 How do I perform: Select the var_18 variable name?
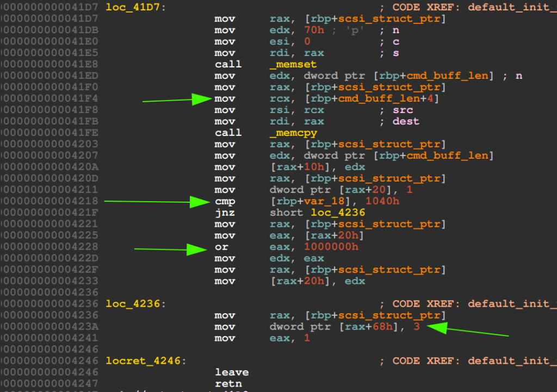324,201
